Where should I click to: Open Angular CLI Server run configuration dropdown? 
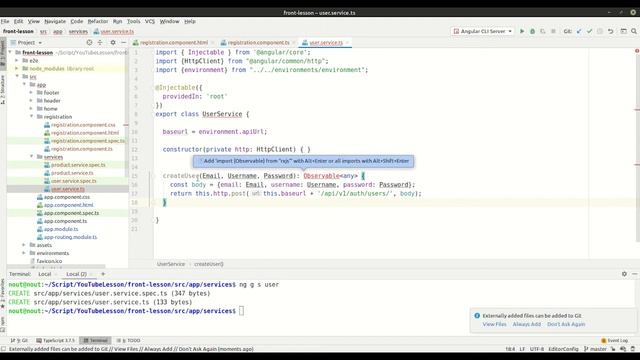pos(482,31)
